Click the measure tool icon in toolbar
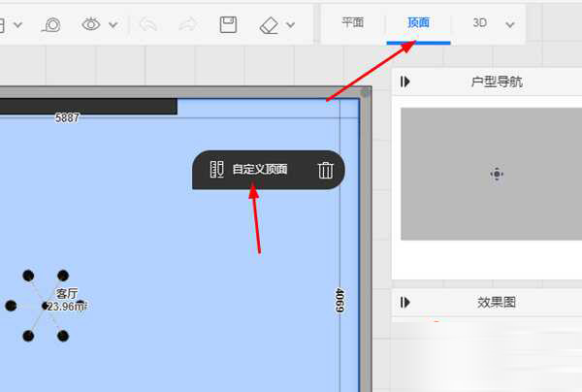Viewport: 582px width, 392px height. pyautogui.click(x=52, y=23)
